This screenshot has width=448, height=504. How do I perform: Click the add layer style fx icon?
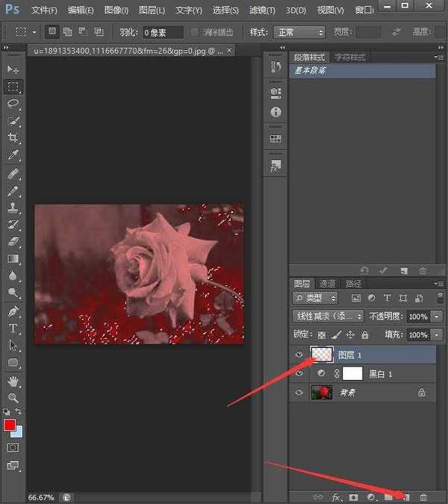point(337,497)
